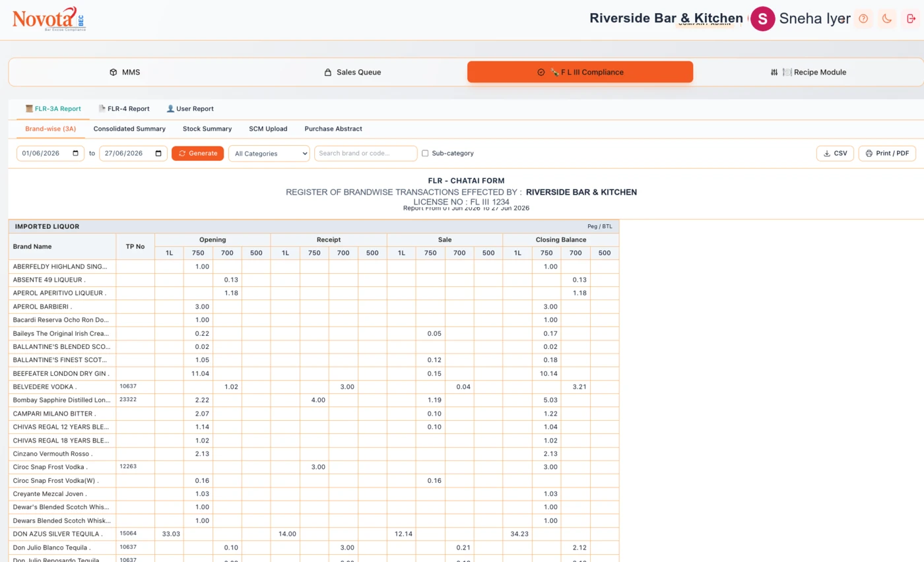
Task: Click the Opening column group header
Action: click(213, 240)
